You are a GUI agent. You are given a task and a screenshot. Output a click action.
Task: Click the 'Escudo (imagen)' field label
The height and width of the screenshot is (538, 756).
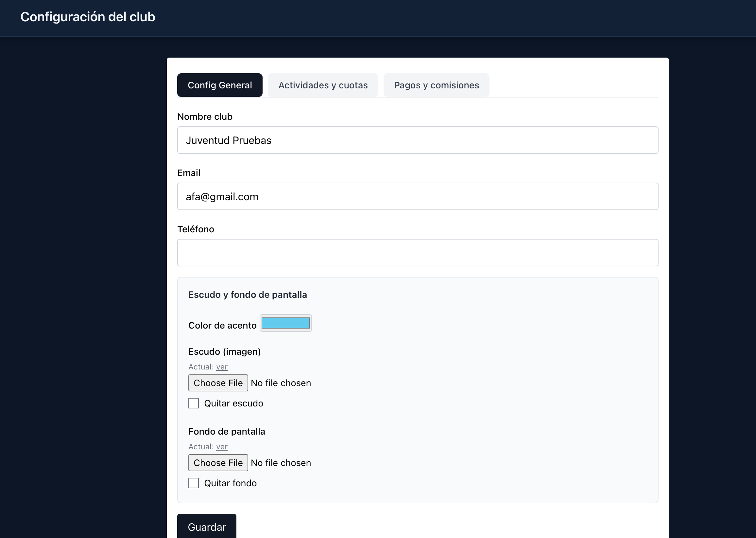225,351
